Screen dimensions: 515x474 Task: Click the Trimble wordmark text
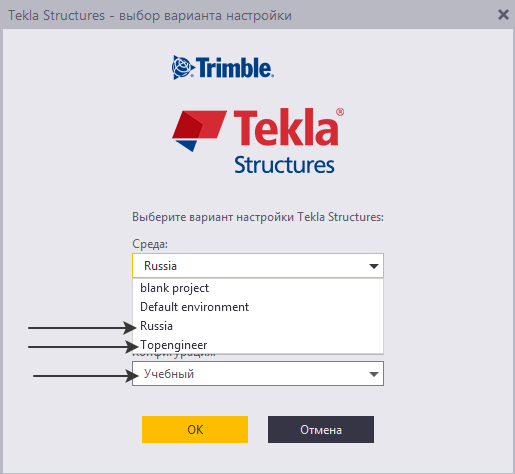[x=235, y=68]
